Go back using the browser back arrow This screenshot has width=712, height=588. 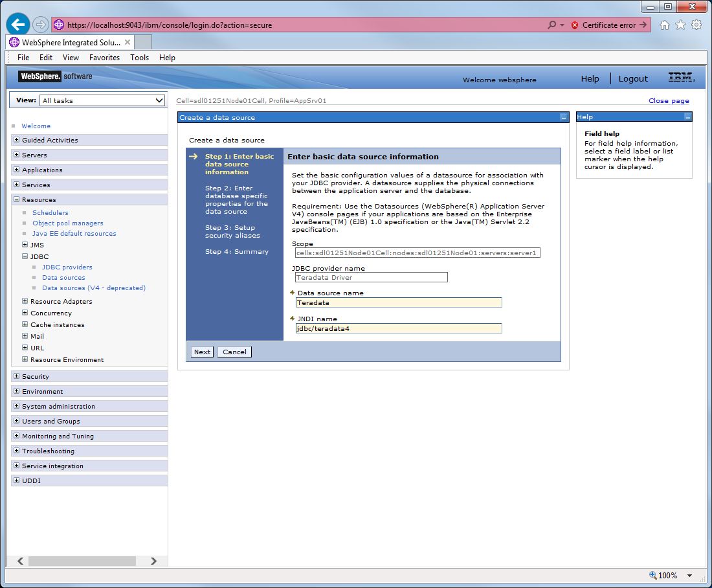pyautogui.click(x=17, y=25)
